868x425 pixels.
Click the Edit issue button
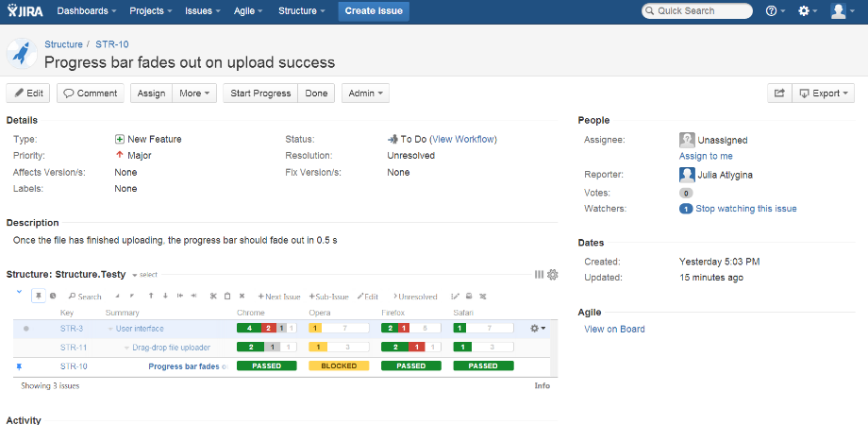(x=28, y=93)
